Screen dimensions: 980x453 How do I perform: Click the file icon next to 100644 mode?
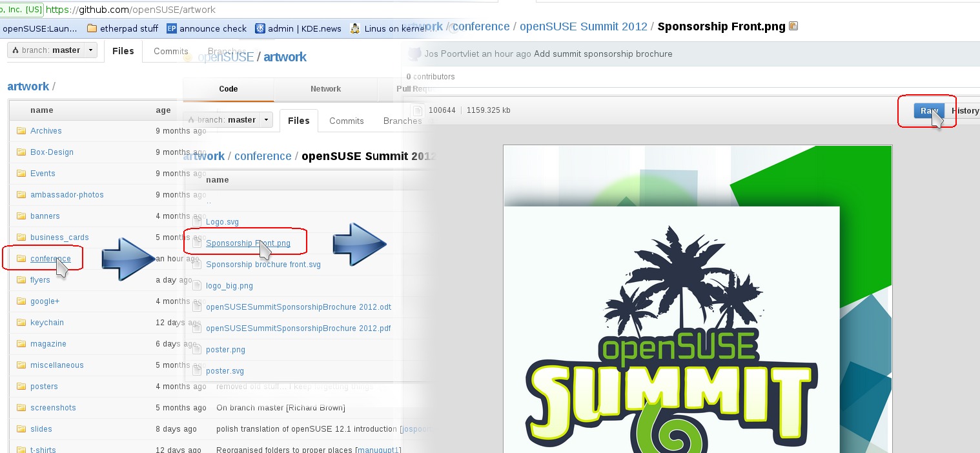pyautogui.click(x=417, y=110)
